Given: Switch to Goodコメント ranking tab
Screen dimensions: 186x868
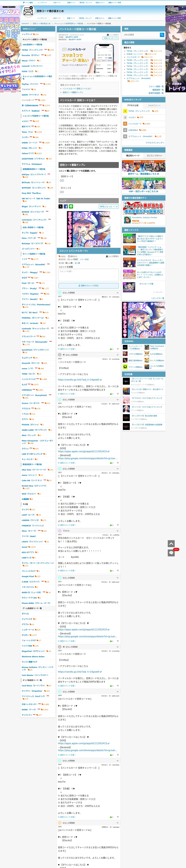Looking at the screenshot, I should 154,105.
